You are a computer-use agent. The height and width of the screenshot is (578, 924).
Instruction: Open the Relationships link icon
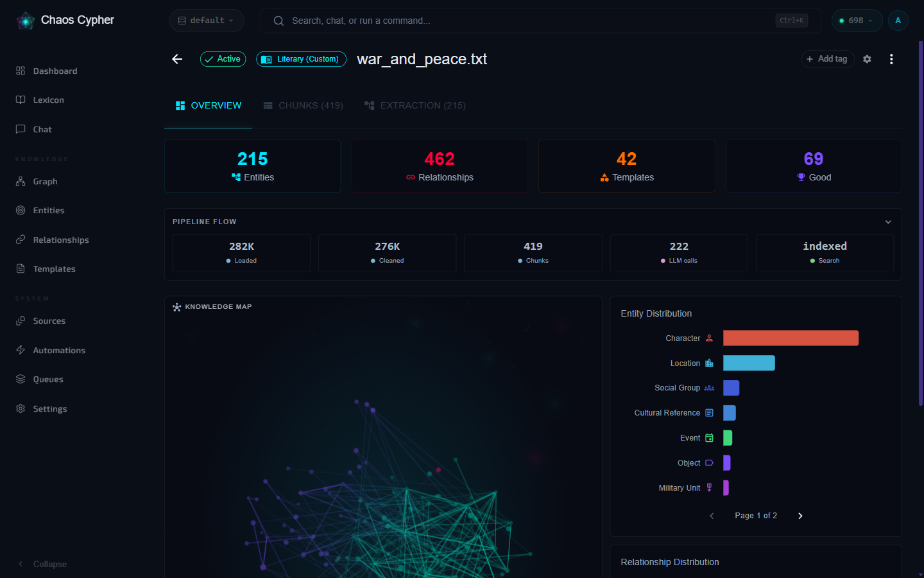pyautogui.click(x=21, y=240)
